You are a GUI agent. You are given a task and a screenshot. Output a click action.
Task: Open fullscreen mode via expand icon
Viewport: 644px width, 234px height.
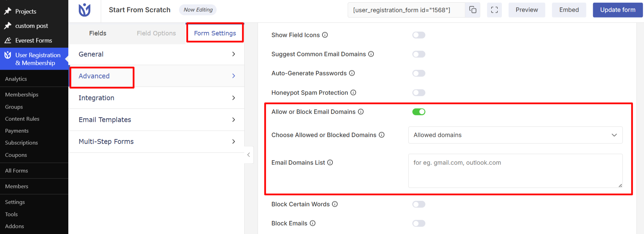tap(494, 10)
